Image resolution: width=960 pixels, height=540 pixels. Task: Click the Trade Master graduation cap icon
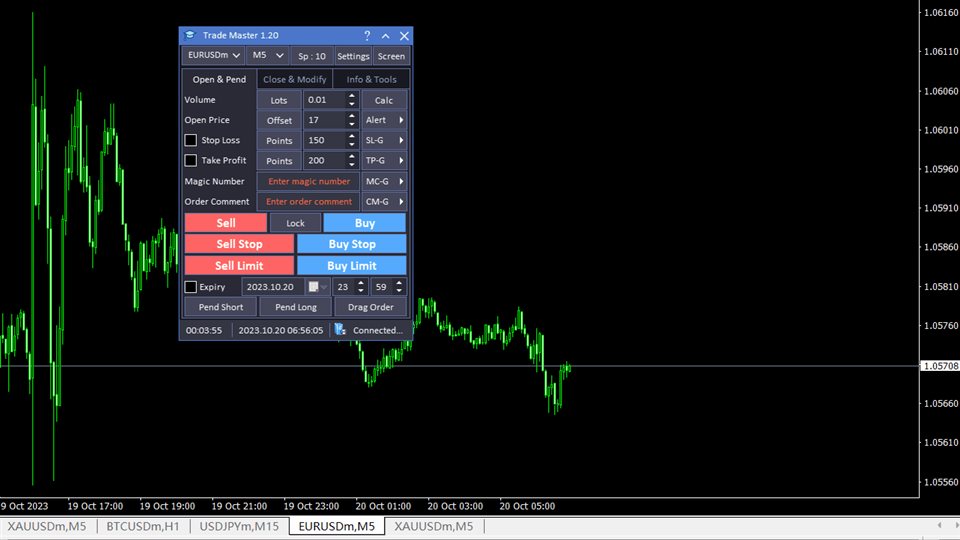tap(190, 36)
